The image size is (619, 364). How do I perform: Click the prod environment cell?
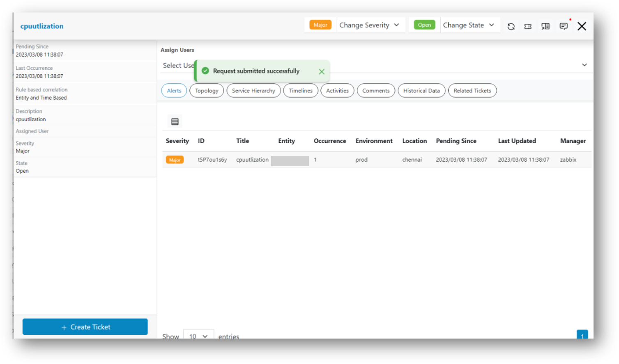[361, 160]
